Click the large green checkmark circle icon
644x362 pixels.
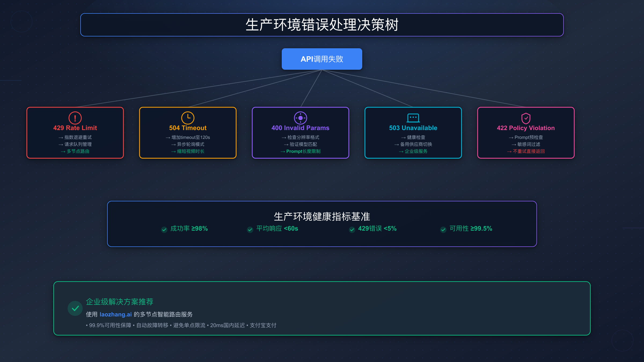point(75,308)
